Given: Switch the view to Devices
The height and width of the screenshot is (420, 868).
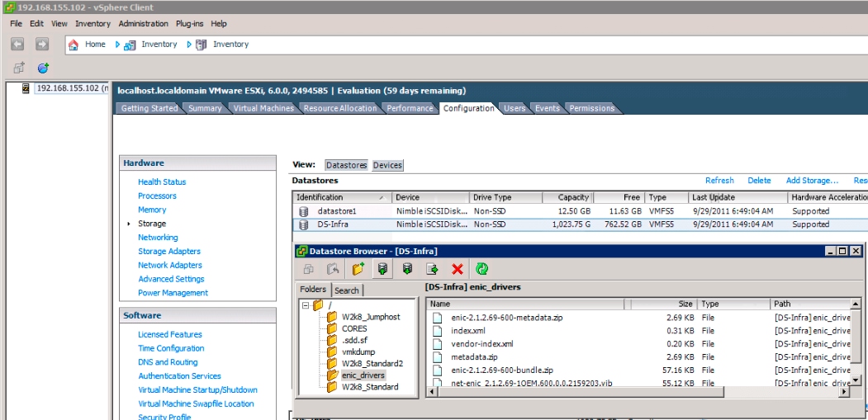Looking at the screenshot, I should pos(387,165).
